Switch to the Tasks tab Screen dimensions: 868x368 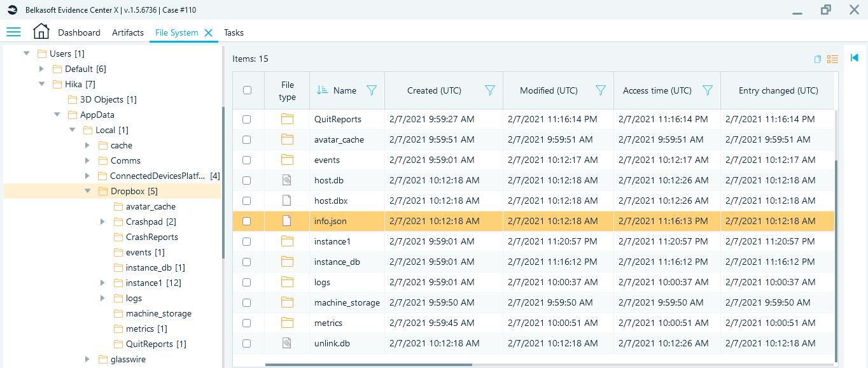(x=234, y=32)
